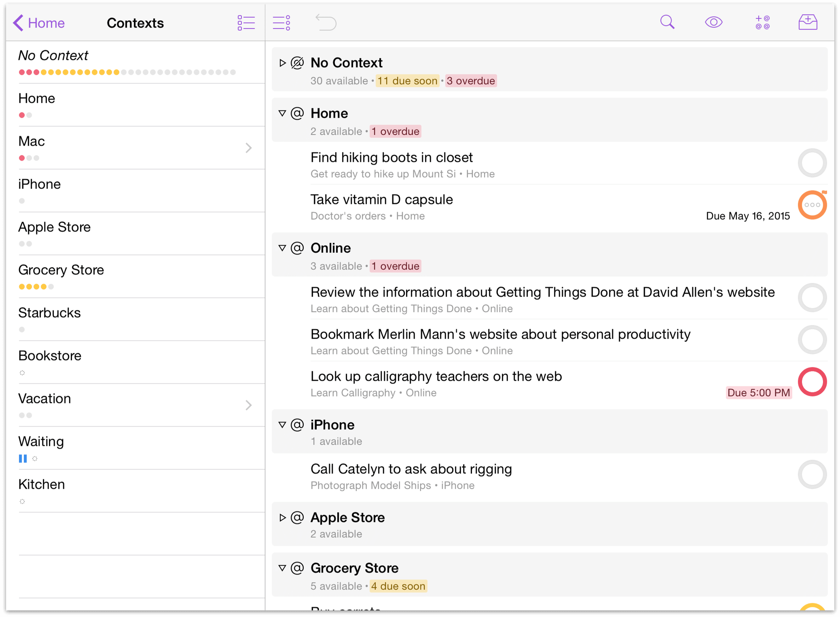Navigate back to Home view
Screen dimensions: 840x617
coord(36,23)
